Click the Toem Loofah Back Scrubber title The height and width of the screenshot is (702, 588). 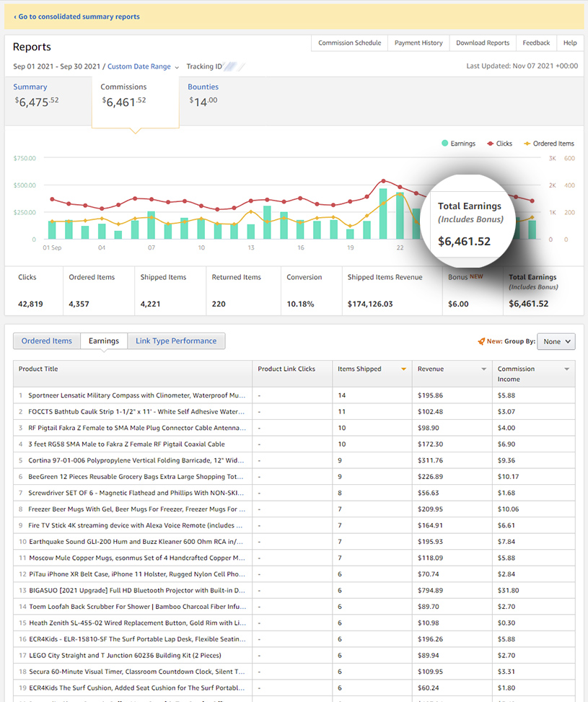(x=138, y=607)
